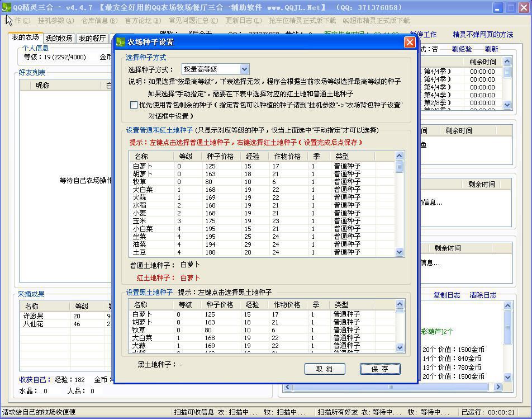Select 玉米 row in the upper seed table
Screen dimensions: 532x419
point(139,221)
